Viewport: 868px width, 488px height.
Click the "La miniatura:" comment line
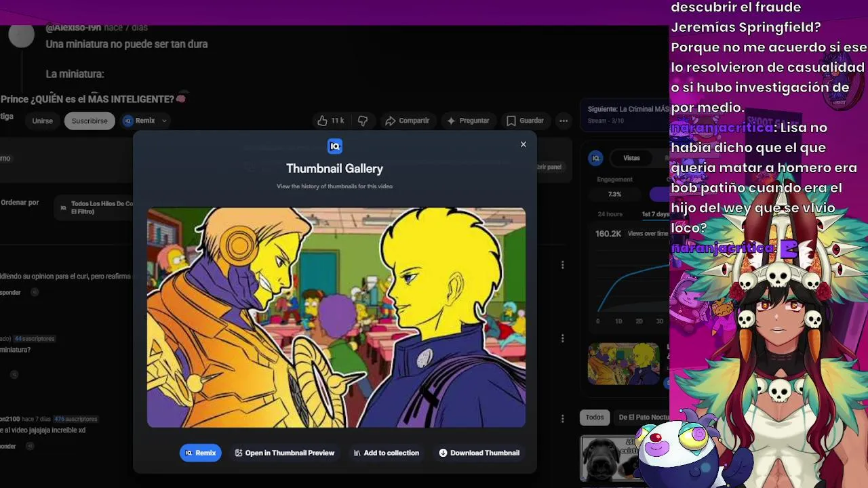75,74
